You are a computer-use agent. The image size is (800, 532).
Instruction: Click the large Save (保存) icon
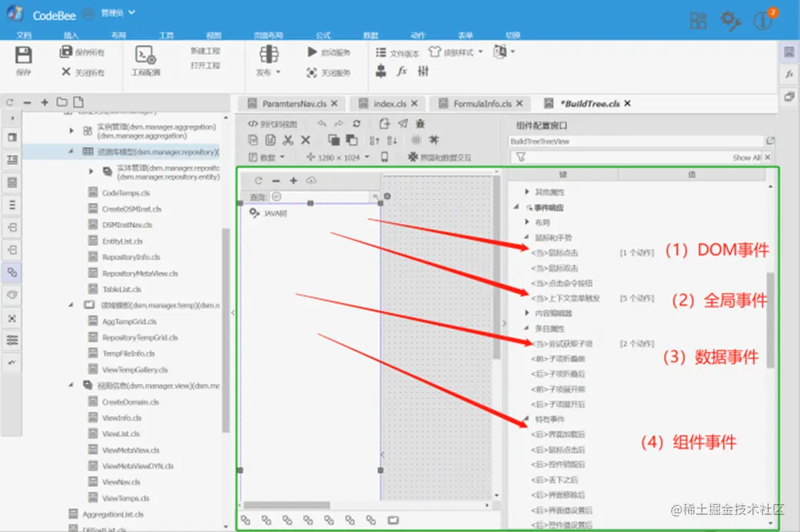[23, 55]
